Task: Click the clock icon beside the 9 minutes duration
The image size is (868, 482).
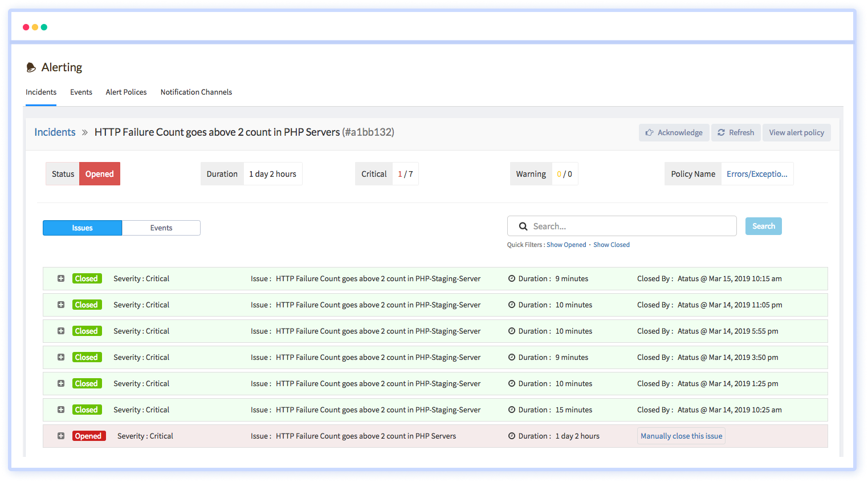Action: tap(512, 278)
